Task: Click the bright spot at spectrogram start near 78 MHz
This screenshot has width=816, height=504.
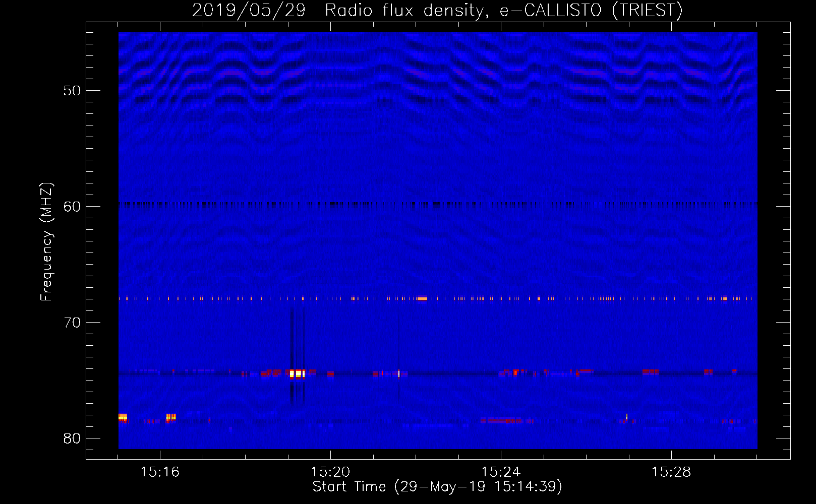Action: [x=123, y=417]
